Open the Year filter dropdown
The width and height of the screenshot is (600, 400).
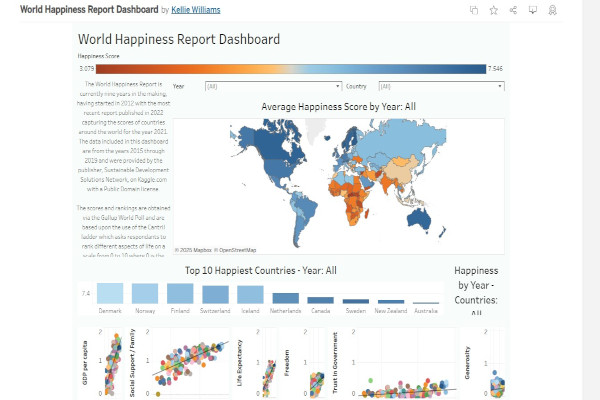(268, 87)
